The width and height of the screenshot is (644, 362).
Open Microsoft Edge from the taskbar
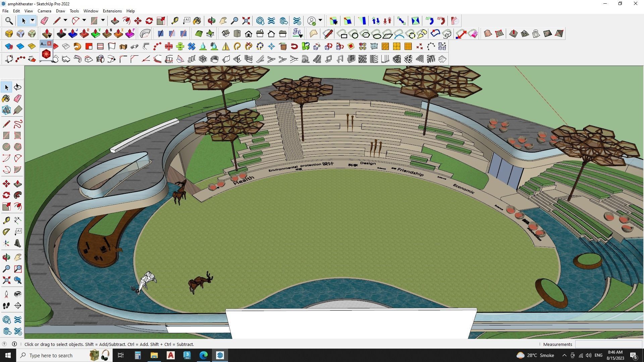(x=203, y=355)
